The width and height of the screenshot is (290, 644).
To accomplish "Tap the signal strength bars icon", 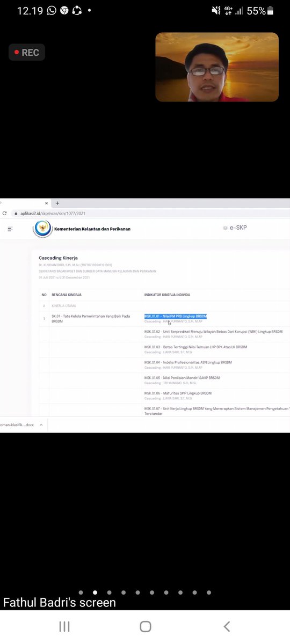I will tap(238, 10).
